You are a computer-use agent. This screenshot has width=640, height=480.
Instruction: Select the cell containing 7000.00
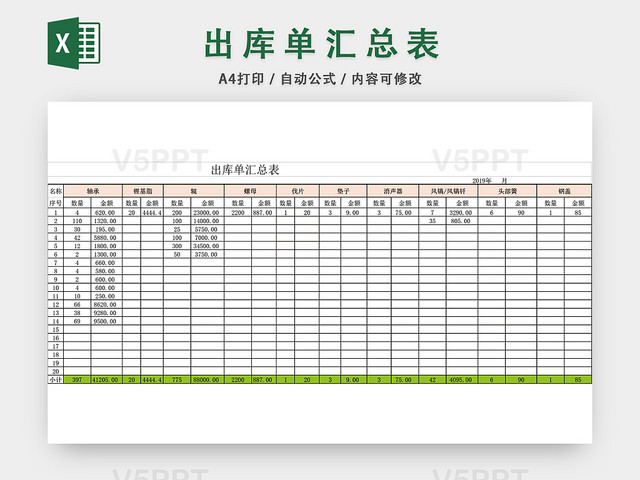[207, 238]
